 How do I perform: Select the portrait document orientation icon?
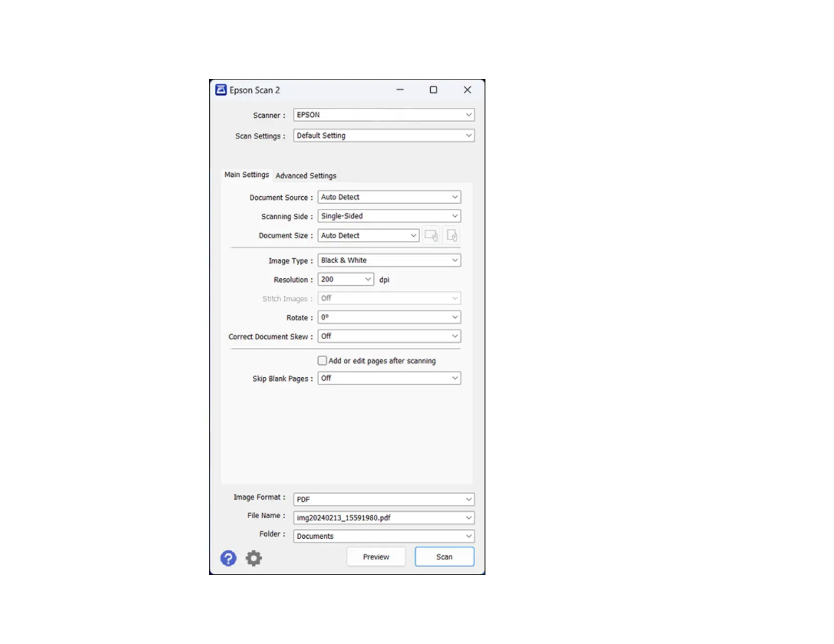tap(452, 235)
